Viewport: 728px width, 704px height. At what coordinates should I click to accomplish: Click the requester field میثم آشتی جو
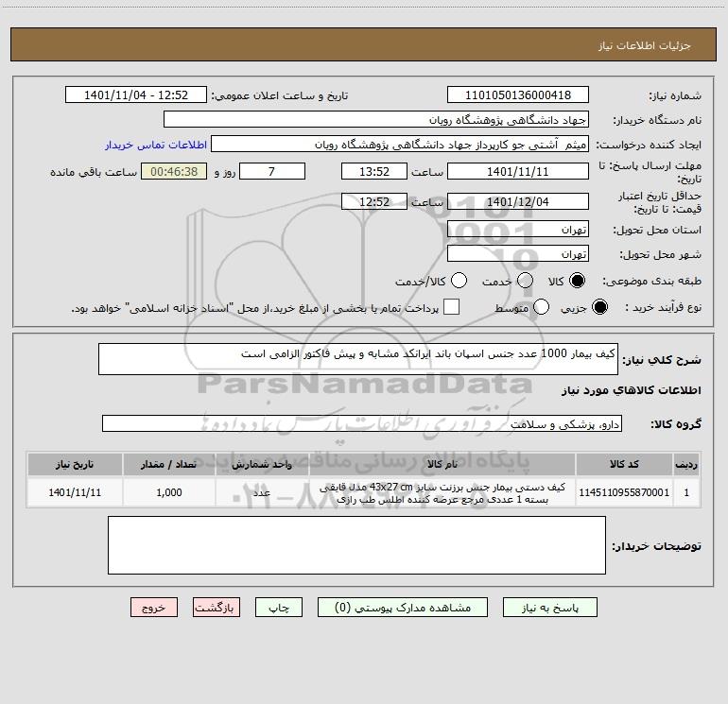(400, 145)
